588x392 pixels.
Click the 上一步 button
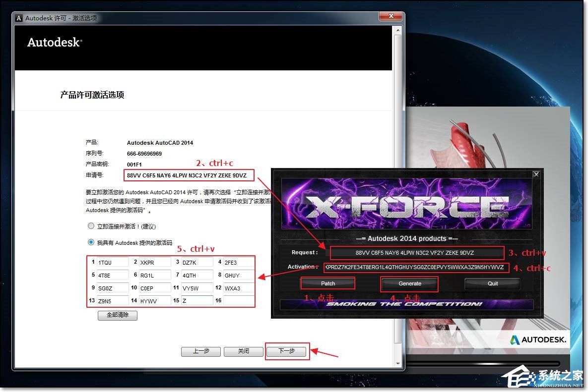[x=200, y=351]
